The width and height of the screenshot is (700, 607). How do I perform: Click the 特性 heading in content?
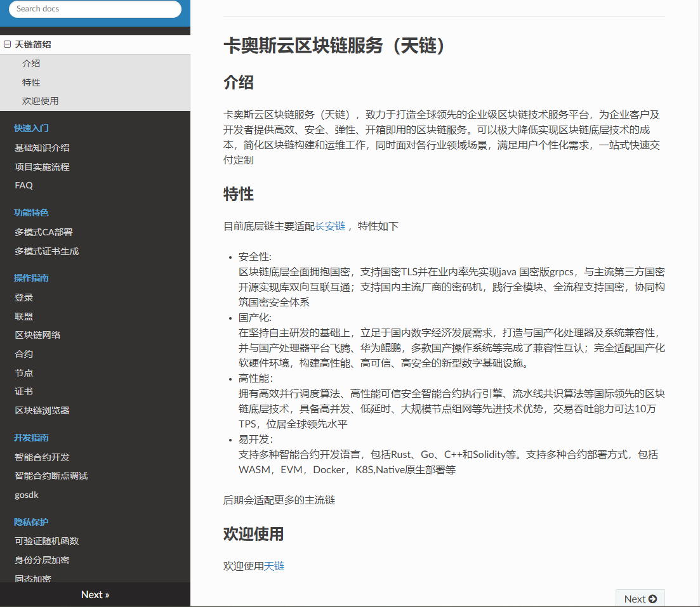239,194
